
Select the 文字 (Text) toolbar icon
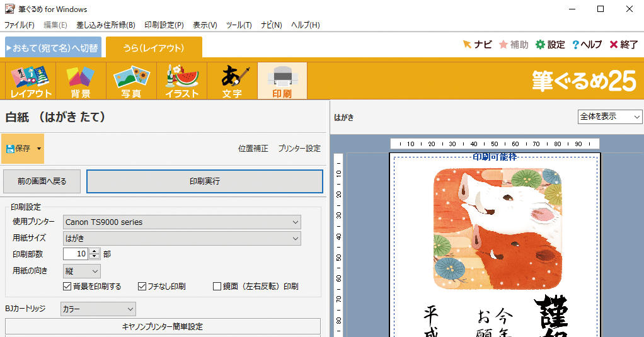(233, 81)
